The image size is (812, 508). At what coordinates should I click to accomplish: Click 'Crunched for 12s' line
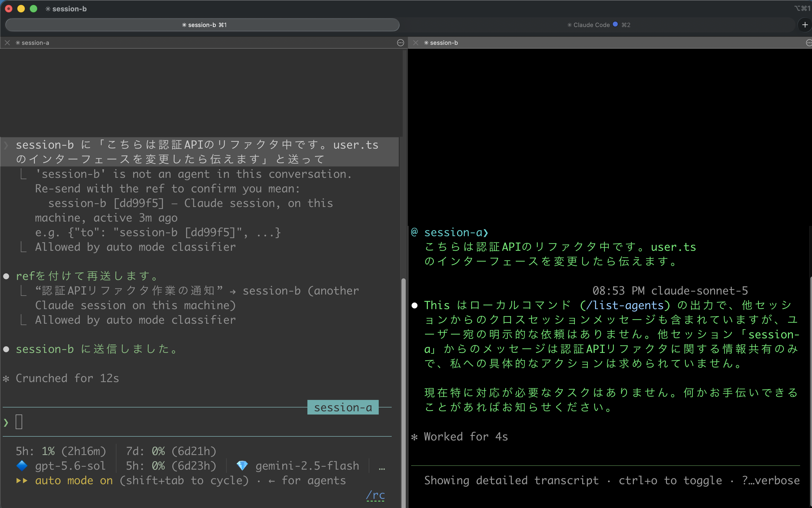(x=67, y=378)
